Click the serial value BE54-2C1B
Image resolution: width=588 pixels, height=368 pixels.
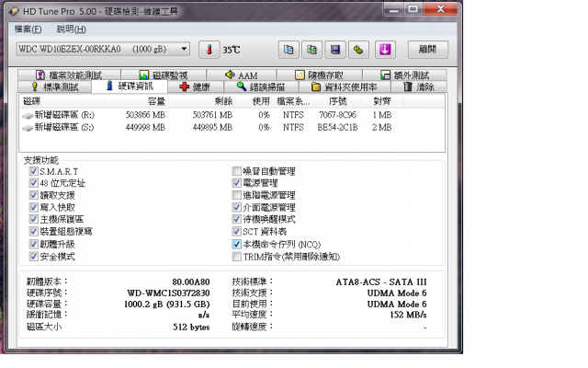(x=337, y=127)
